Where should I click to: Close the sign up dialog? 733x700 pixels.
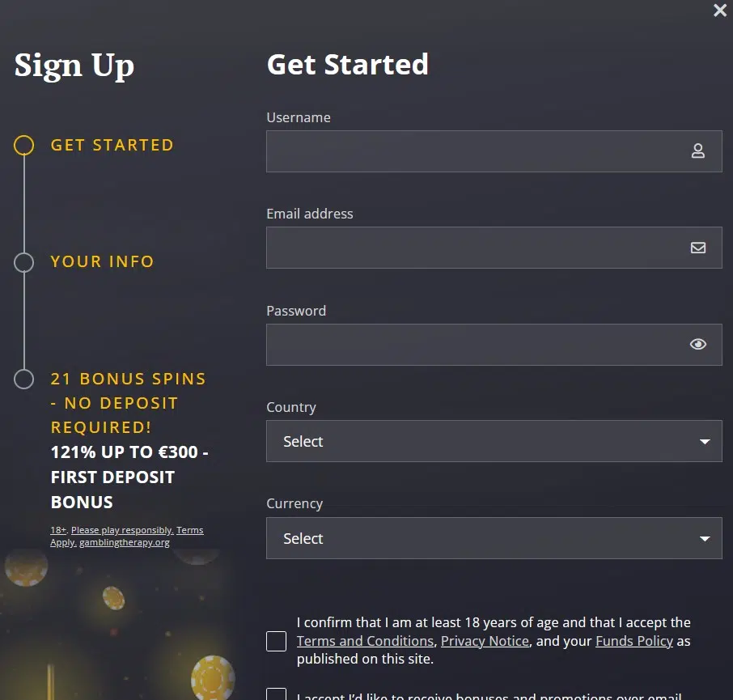pos(720,11)
